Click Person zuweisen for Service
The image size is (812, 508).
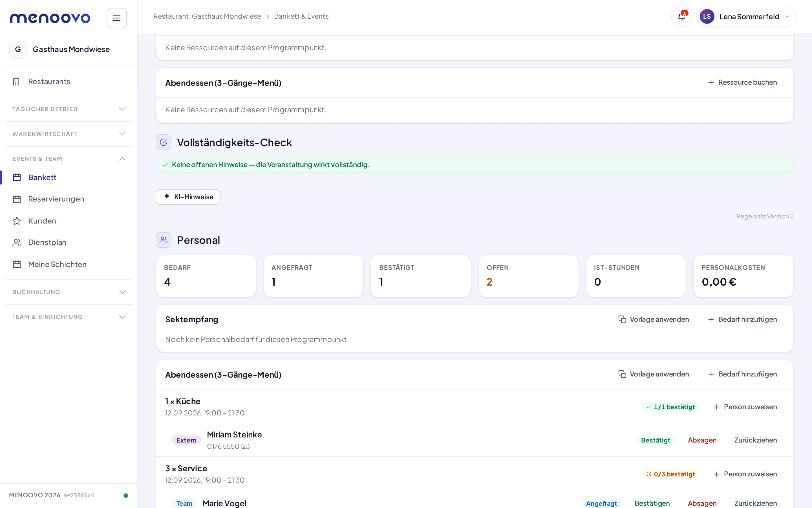(x=745, y=474)
